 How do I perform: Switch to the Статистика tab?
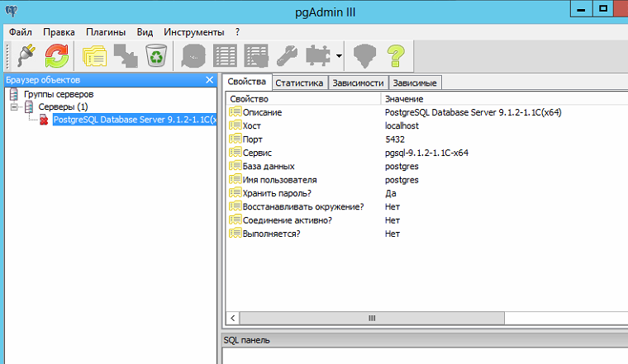coord(298,83)
